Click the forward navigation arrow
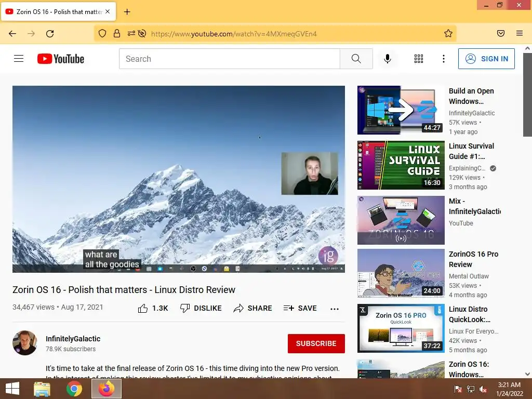Viewport: 532px width, 399px height. point(31,34)
